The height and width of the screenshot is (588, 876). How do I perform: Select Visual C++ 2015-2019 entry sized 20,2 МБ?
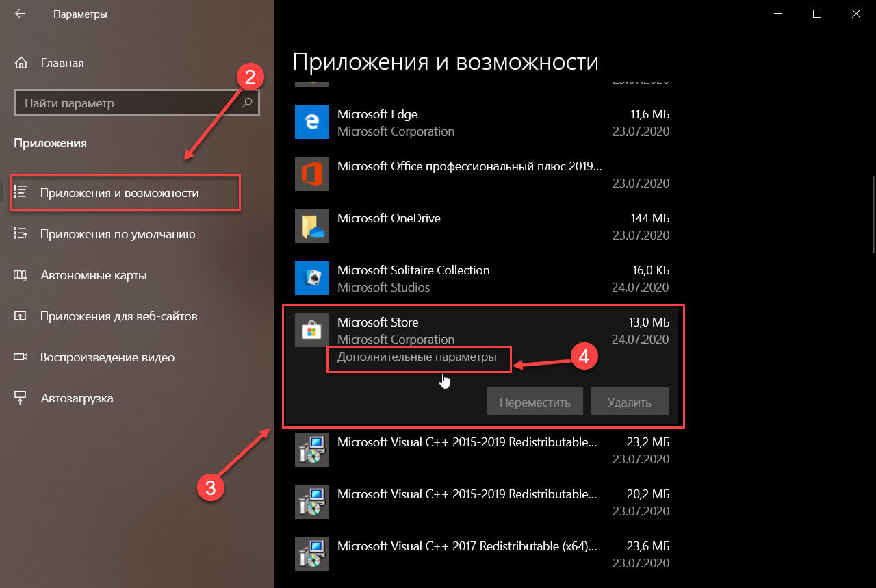click(467, 494)
